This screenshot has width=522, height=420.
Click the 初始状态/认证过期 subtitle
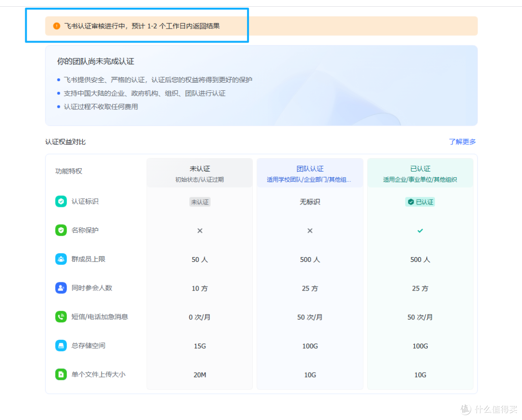pyautogui.click(x=200, y=180)
